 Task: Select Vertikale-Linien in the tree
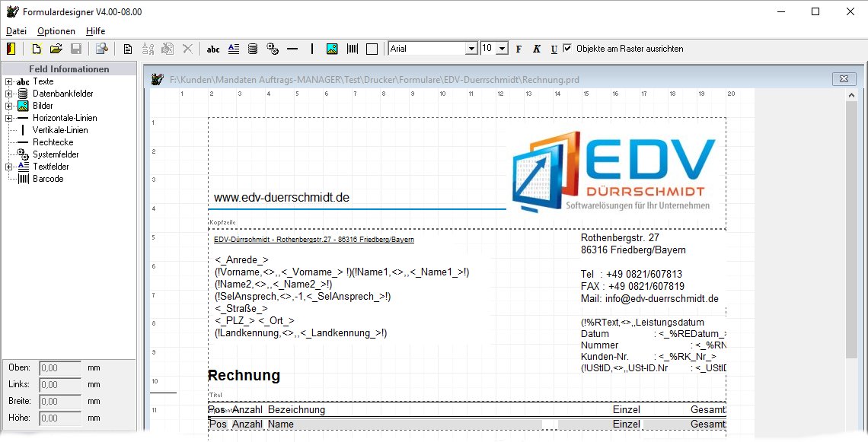point(60,130)
